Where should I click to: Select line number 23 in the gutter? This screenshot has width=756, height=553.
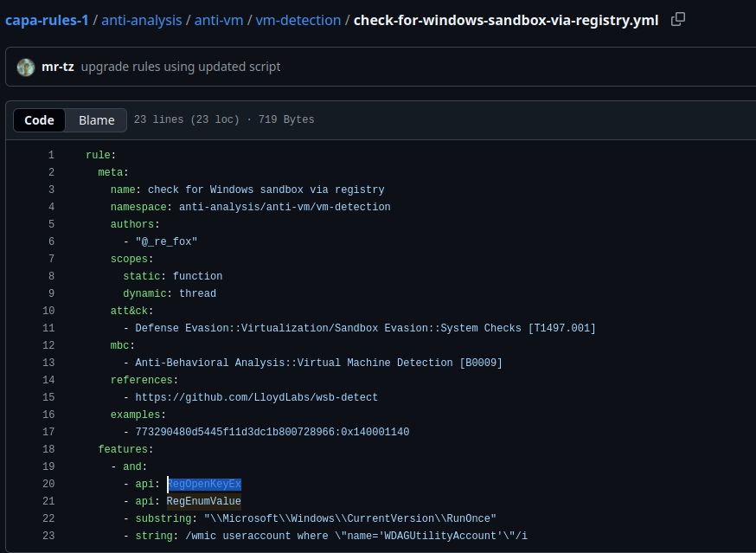48,536
